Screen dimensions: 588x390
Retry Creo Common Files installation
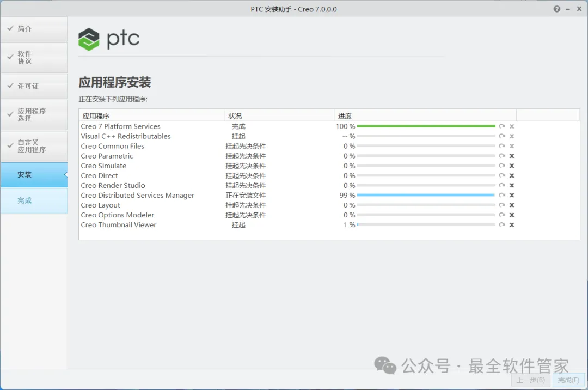coord(502,146)
